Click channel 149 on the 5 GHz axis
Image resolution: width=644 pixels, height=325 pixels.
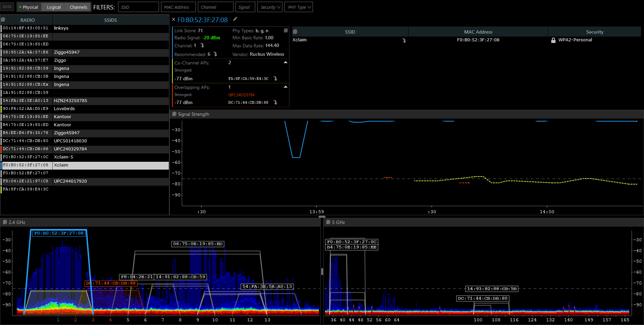589,320
